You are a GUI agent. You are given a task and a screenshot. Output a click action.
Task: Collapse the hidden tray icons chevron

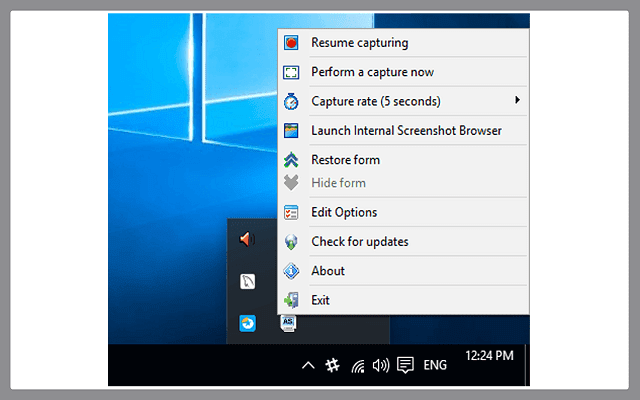pos(308,366)
